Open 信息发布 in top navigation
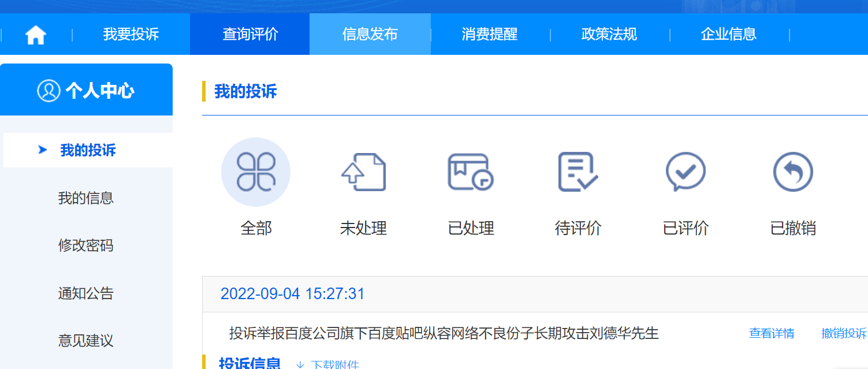The width and height of the screenshot is (868, 369). [x=370, y=34]
